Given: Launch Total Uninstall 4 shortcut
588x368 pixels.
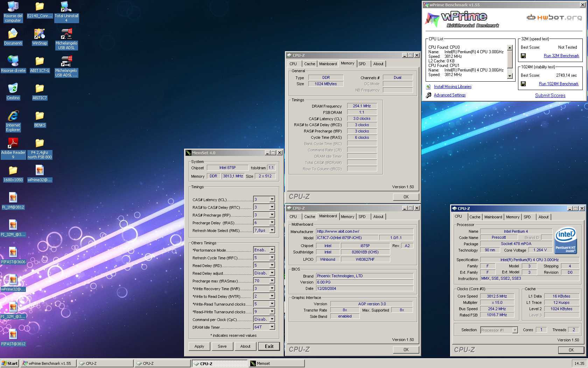Looking at the screenshot, I should [66, 12].
